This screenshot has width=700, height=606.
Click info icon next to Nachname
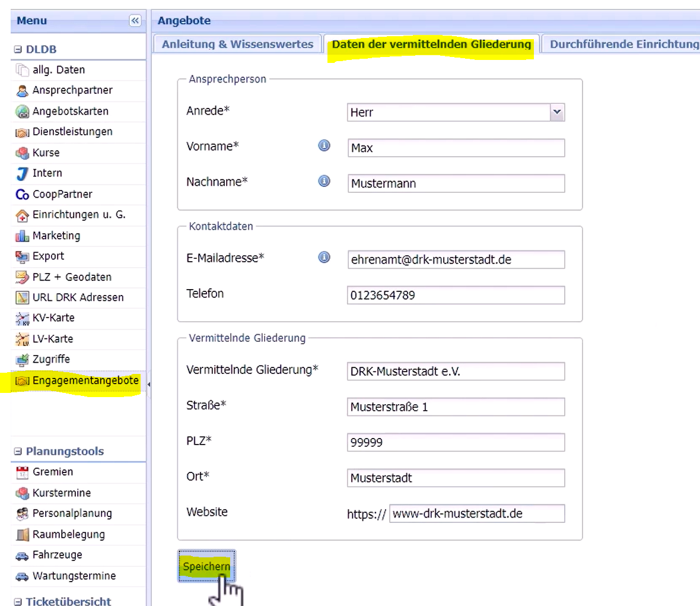(x=324, y=181)
